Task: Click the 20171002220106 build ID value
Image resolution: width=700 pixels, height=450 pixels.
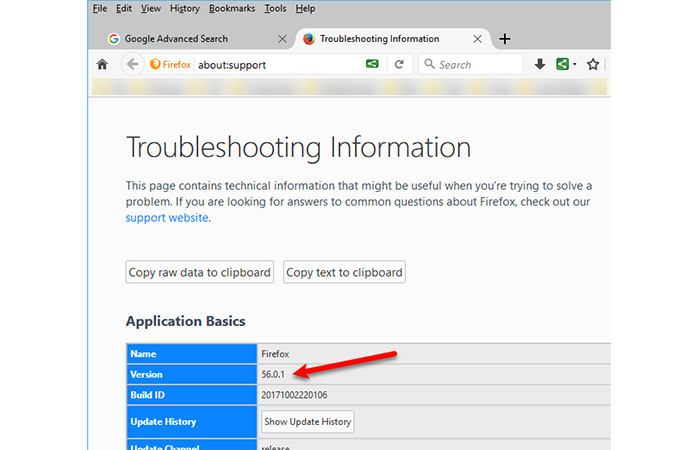Action: pyautogui.click(x=294, y=395)
